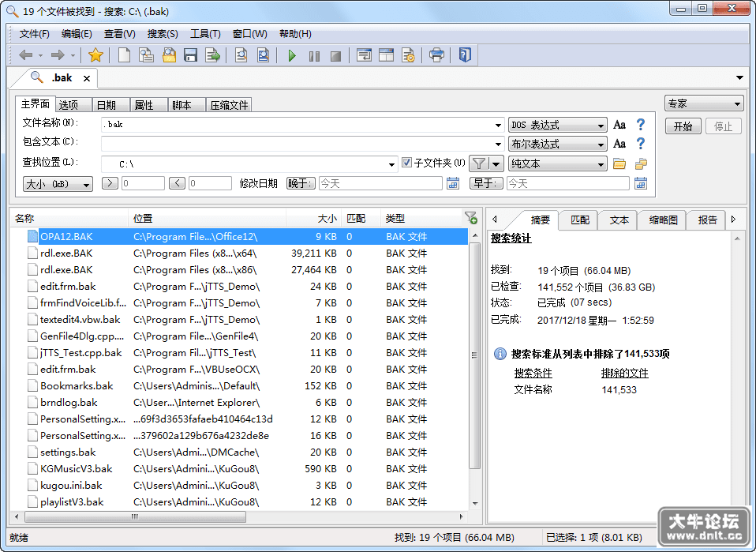
Task: Print results with printer icon
Action: (x=436, y=55)
